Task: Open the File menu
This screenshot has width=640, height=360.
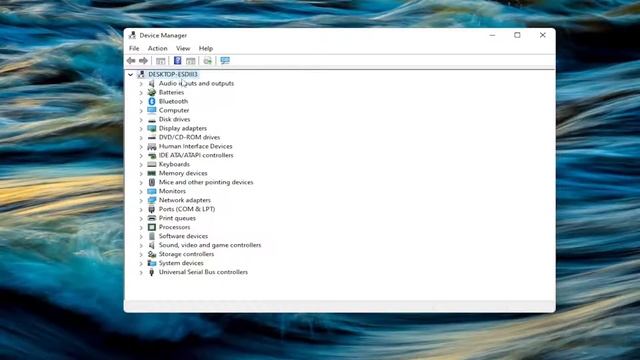Action: coord(134,48)
